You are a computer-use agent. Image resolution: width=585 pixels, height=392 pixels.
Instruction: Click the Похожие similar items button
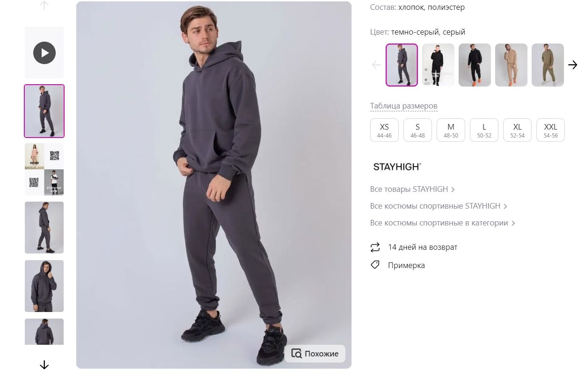pyautogui.click(x=315, y=354)
